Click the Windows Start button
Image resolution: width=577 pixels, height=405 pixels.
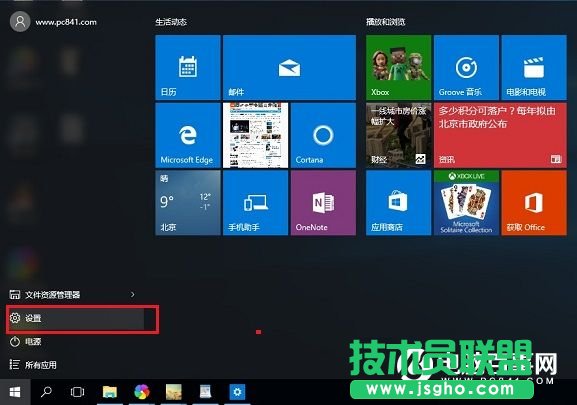coord(15,392)
